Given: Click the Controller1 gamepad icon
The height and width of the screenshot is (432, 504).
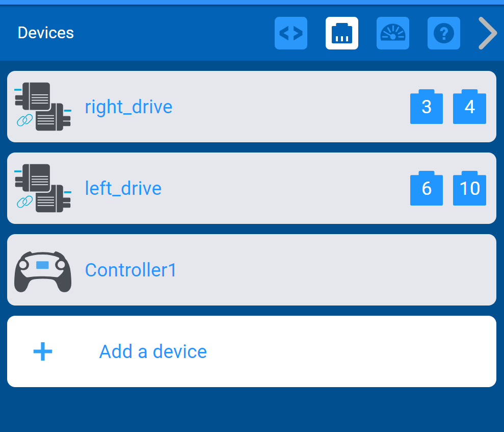Looking at the screenshot, I should (43, 271).
